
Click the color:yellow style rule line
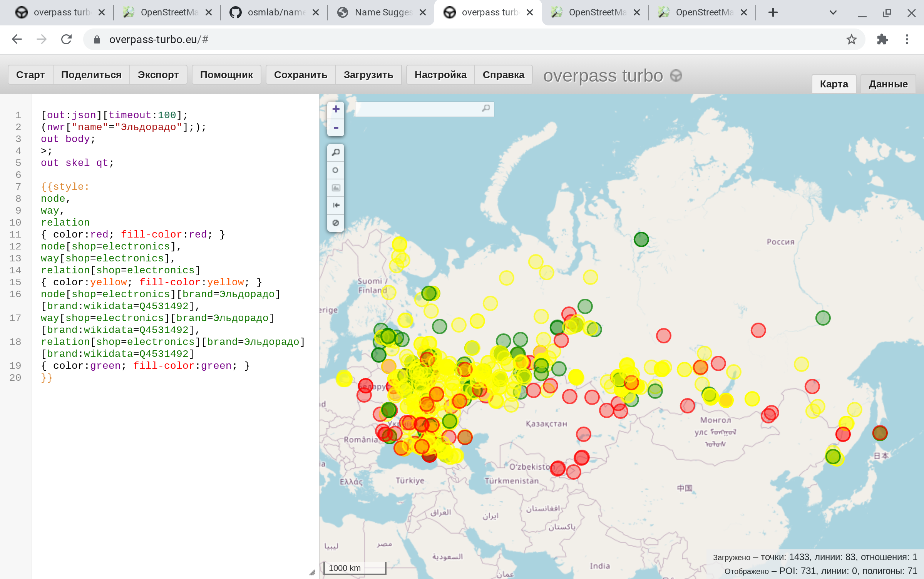151,282
